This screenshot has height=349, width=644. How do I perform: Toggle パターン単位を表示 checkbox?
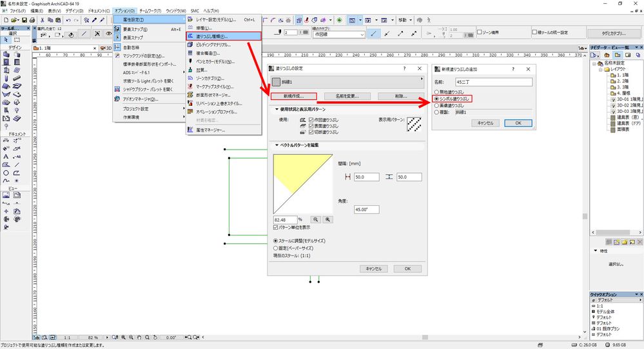[x=276, y=227]
